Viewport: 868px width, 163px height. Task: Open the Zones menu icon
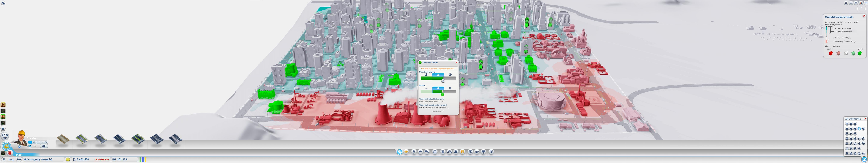(x=406, y=152)
